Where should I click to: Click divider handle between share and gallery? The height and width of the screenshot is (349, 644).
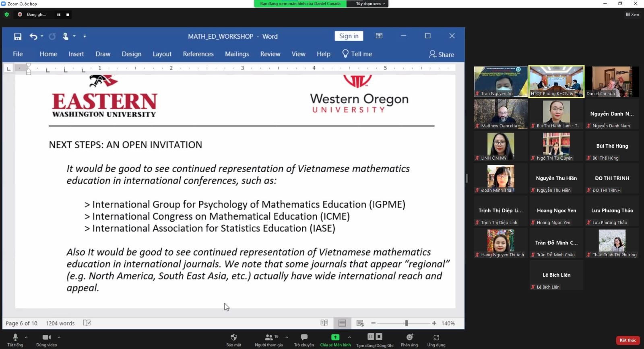tap(467, 178)
